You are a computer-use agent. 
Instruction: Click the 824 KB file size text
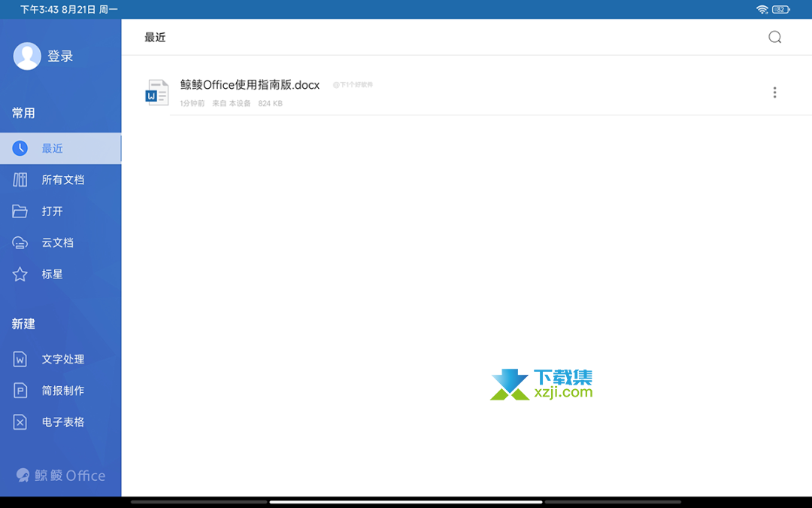click(271, 104)
